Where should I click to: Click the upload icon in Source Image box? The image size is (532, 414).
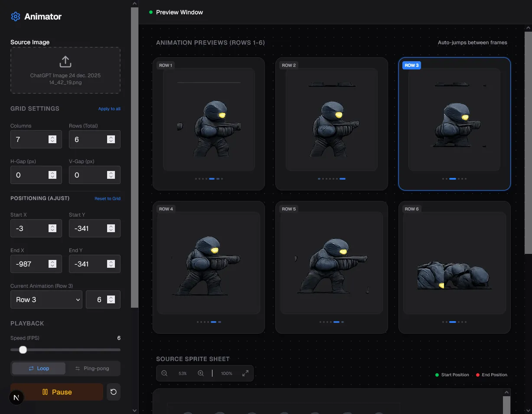65,62
